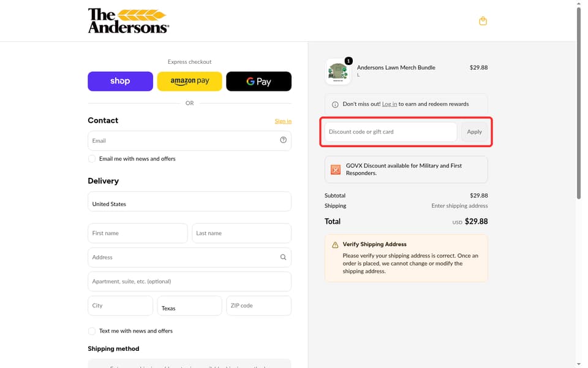Click the rewards info circle icon
This screenshot has width=588, height=368.
[335, 104]
